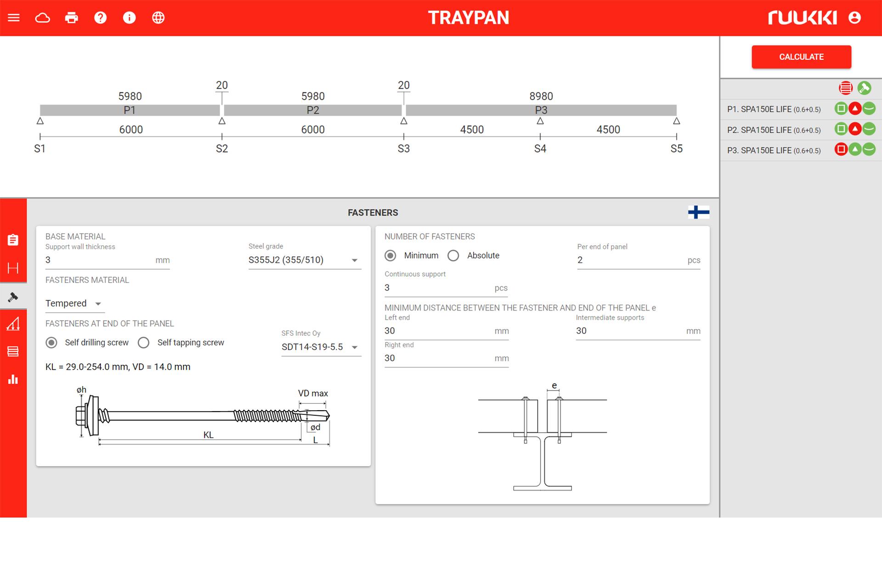The height and width of the screenshot is (588, 882).
Task: Click the print icon
Action: pyautogui.click(x=72, y=18)
